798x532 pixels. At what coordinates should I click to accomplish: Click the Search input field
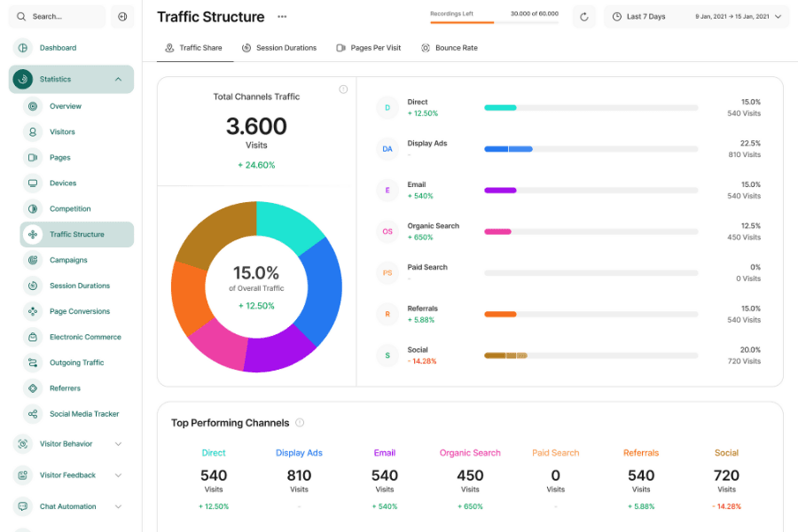point(57,17)
